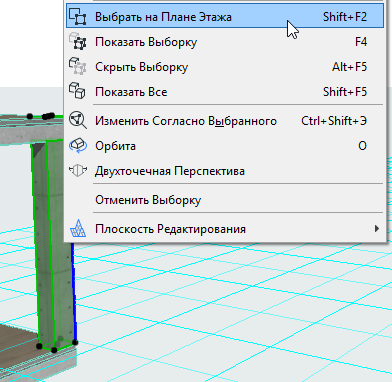The image size is (392, 382).
Task: Select 'Скрыть Выборку' from context menu
Action: [225, 67]
